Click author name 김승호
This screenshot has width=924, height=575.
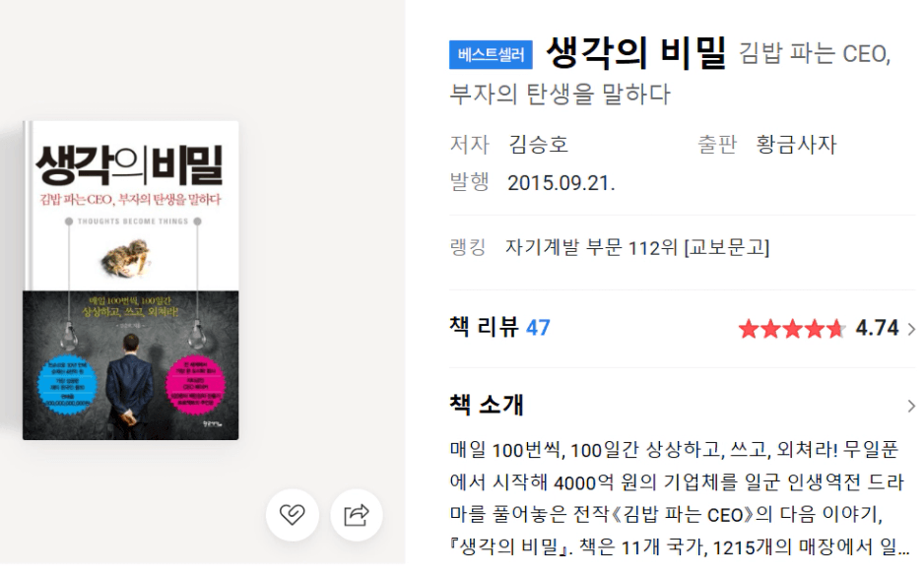pyautogui.click(x=539, y=145)
